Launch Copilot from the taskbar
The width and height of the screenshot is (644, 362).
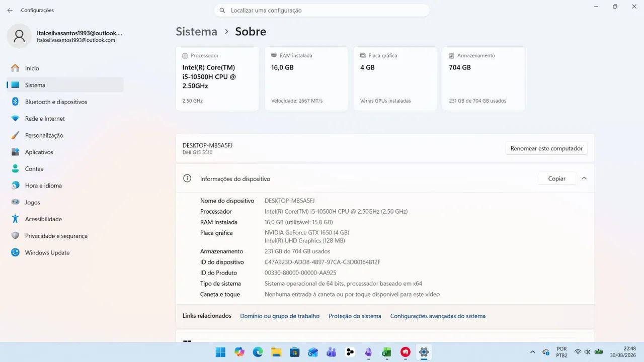point(239,352)
